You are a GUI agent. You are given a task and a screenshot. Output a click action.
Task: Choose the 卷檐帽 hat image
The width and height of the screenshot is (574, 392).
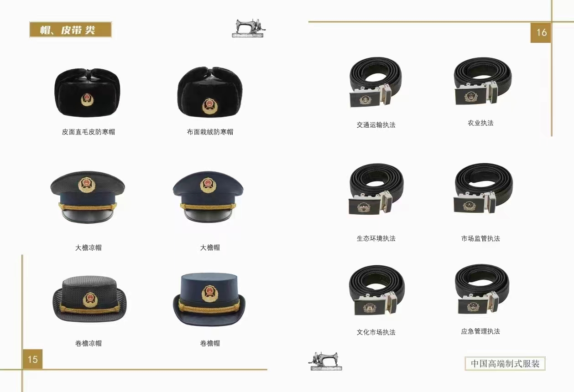209,299
